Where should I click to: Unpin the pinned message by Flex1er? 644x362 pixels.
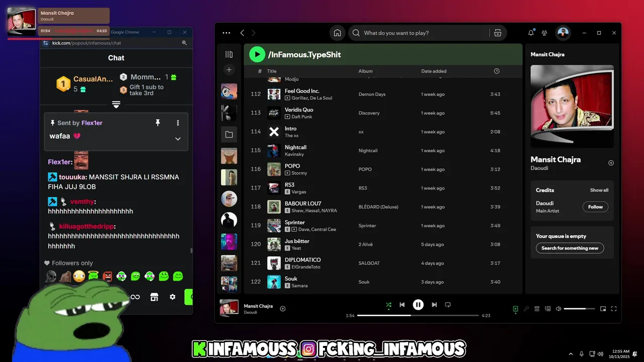157,123
